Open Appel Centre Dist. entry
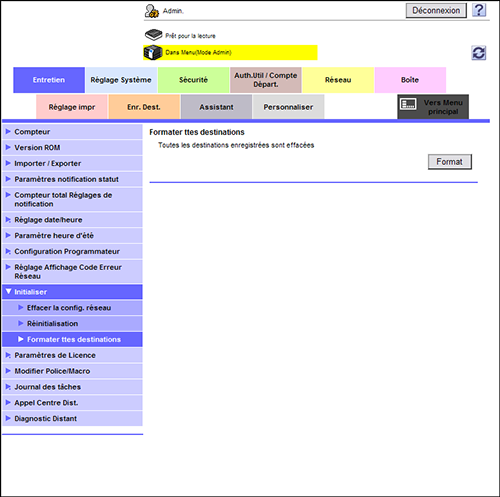The image size is (500, 497). click(72, 403)
